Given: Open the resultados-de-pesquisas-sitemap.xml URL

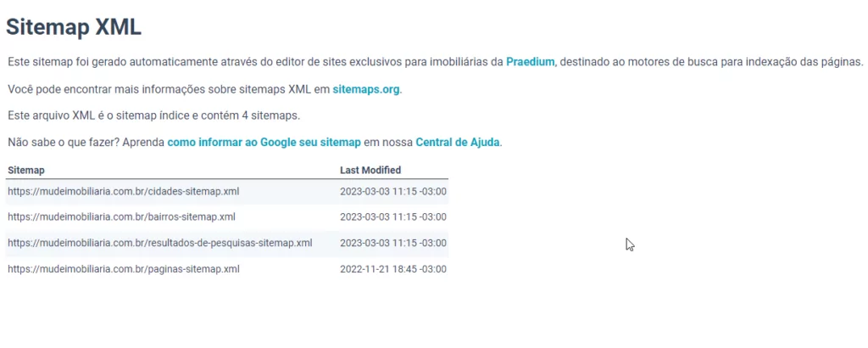Looking at the screenshot, I should (160, 243).
